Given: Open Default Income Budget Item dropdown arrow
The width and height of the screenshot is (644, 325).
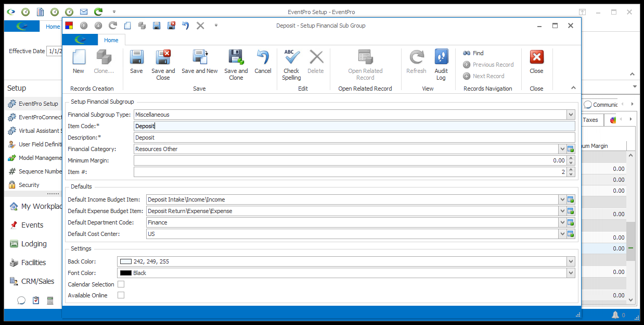Looking at the screenshot, I should (562, 199).
